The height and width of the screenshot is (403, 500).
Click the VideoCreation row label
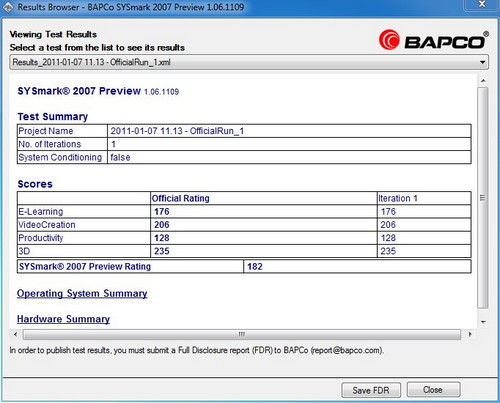47,225
